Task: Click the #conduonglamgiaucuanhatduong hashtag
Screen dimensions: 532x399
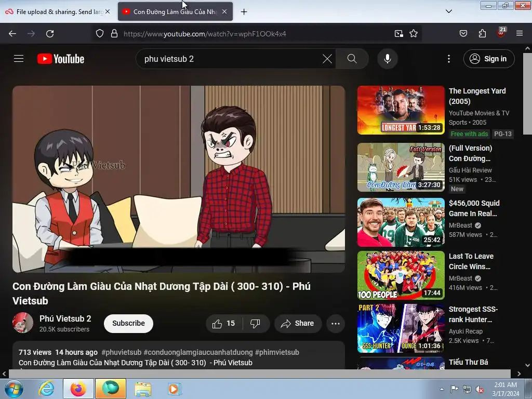Action: click(x=198, y=352)
